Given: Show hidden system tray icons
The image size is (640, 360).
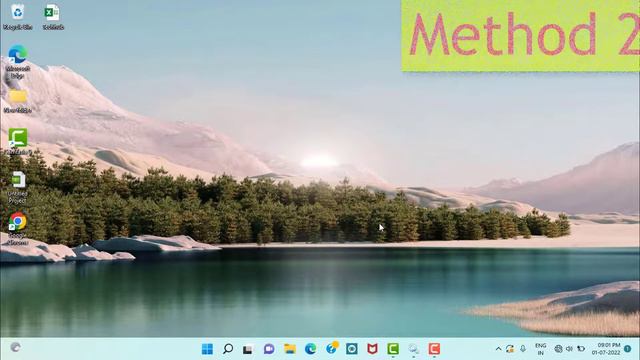Looking at the screenshot, I should [x=498, y=349].
